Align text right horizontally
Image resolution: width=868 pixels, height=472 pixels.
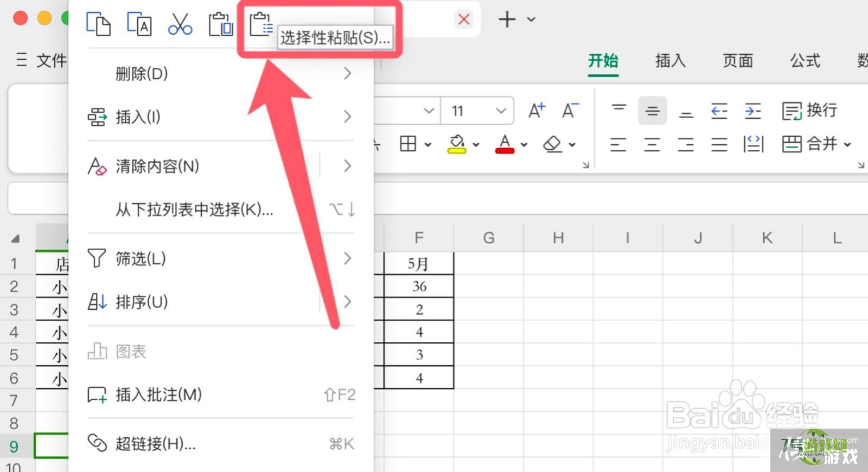(686, 144)
